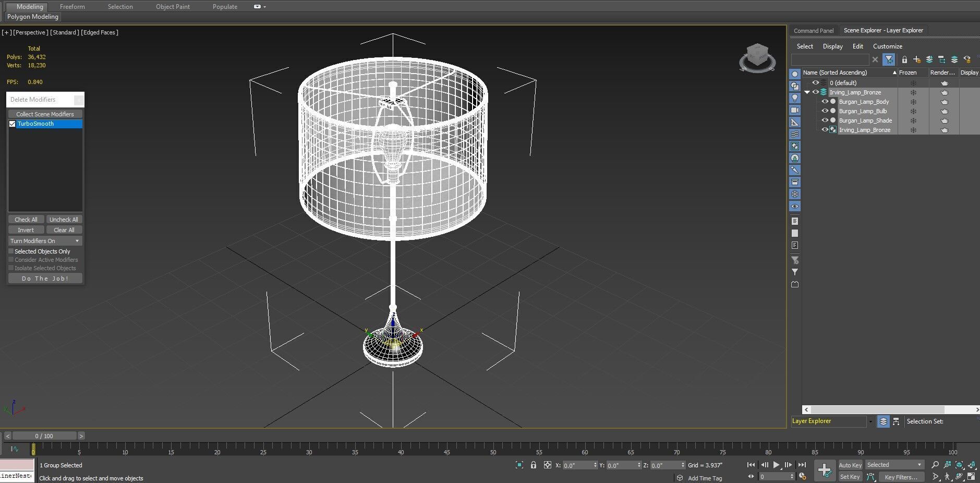The height and width of the screenshot is (483, 980).
Task: Click the Do The Job! button
Action: click(45, 279)
